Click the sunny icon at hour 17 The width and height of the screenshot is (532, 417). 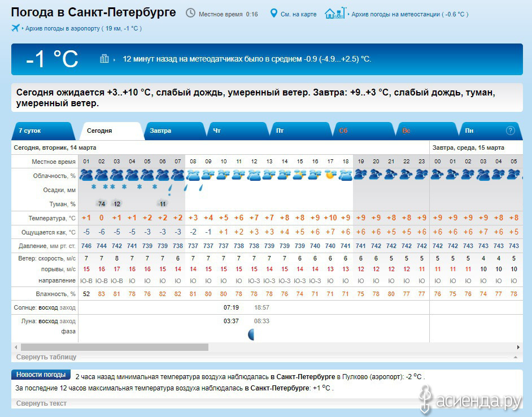coord(330,175)
